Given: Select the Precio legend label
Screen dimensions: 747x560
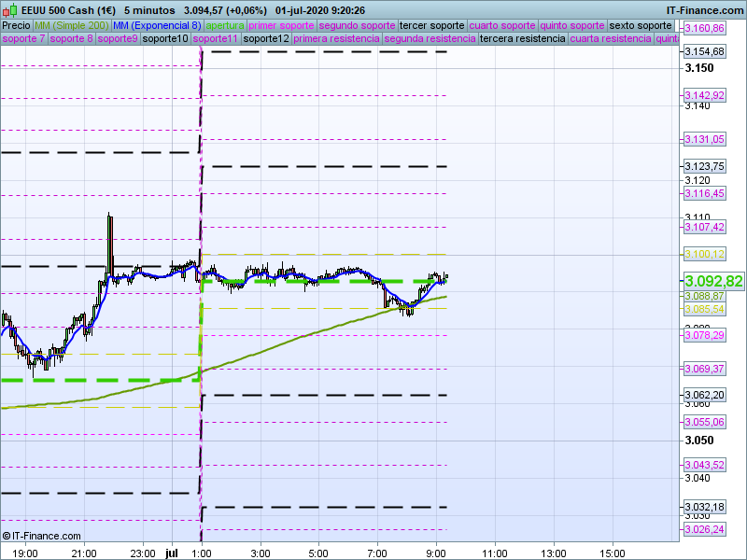Looking at the screenshot, I should 16,25.
